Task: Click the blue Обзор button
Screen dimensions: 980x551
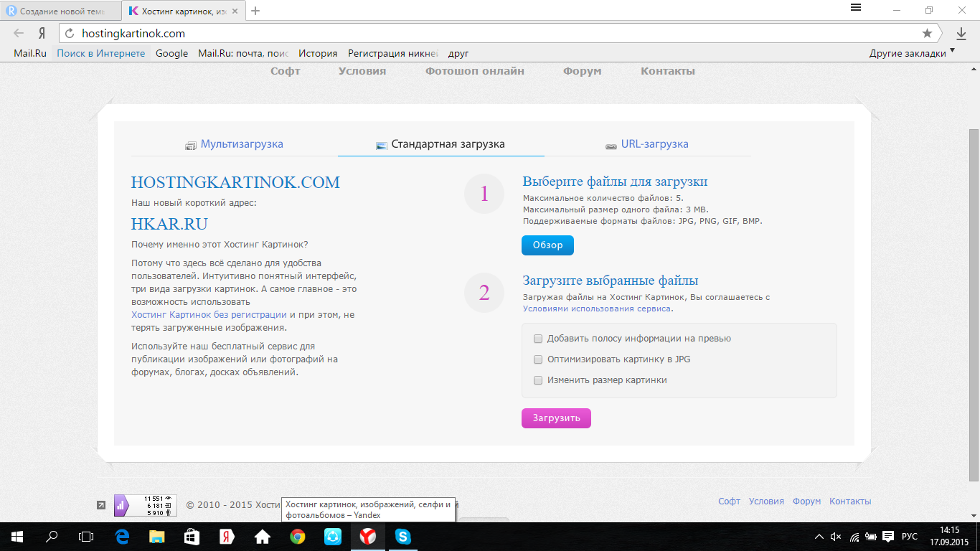Action: tap(547, 245)
